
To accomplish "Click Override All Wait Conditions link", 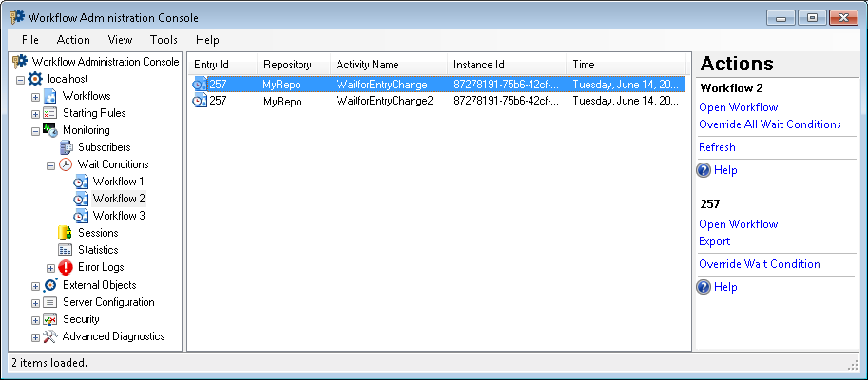I will pos(769,124).
